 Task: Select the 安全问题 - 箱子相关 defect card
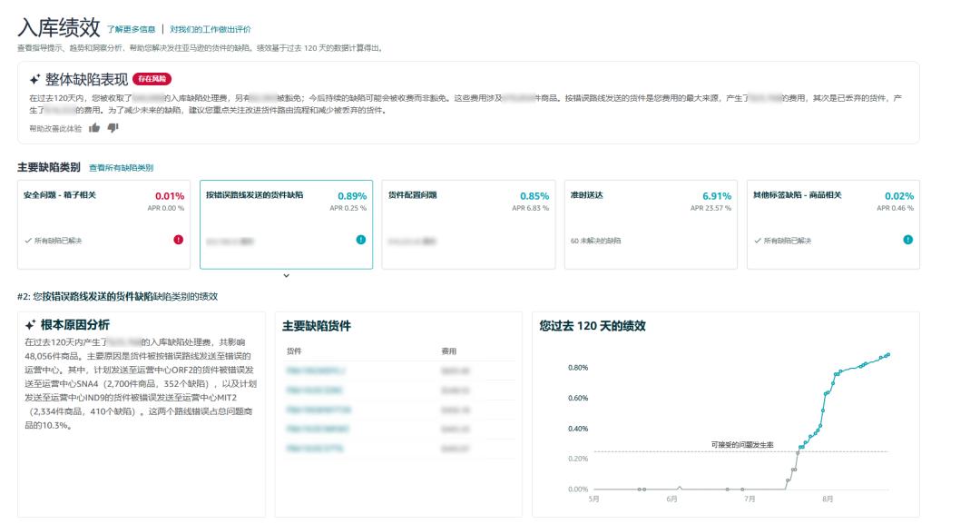coord(103,224)
